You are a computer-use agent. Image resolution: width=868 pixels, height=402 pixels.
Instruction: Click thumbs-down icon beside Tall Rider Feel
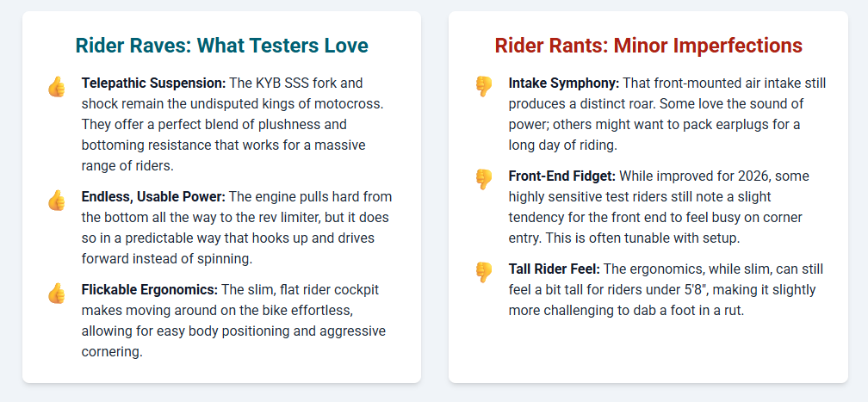[484, 272]
